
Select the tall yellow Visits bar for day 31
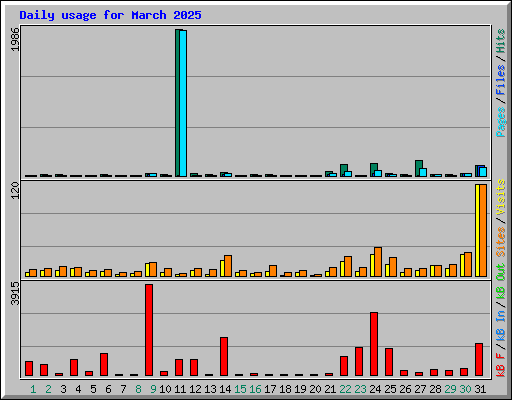[x=477, y=230]
